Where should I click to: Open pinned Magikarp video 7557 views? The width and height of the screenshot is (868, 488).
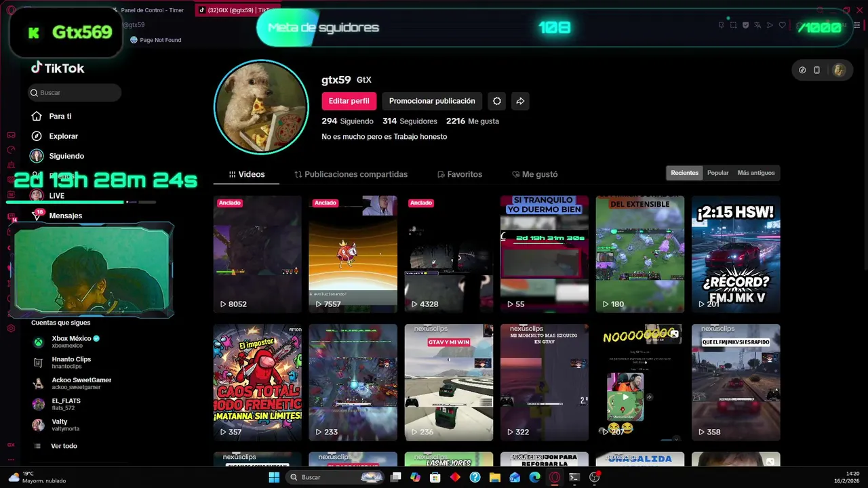point(353,254)
